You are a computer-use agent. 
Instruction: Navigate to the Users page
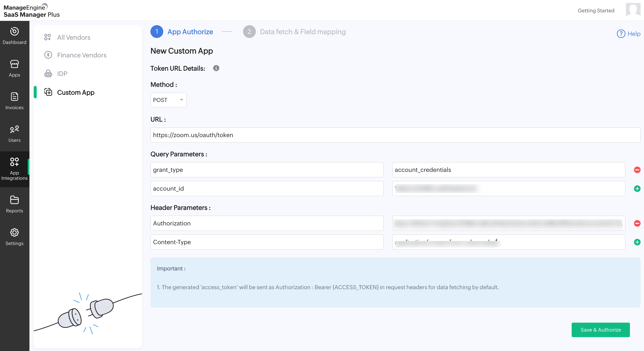[x=15, y=134]
